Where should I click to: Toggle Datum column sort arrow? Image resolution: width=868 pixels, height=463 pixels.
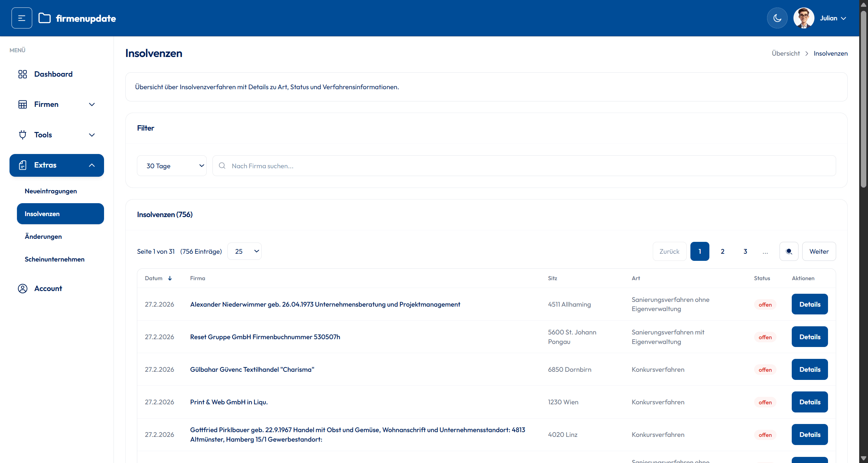pyautogui.click(x=170, y=278)
